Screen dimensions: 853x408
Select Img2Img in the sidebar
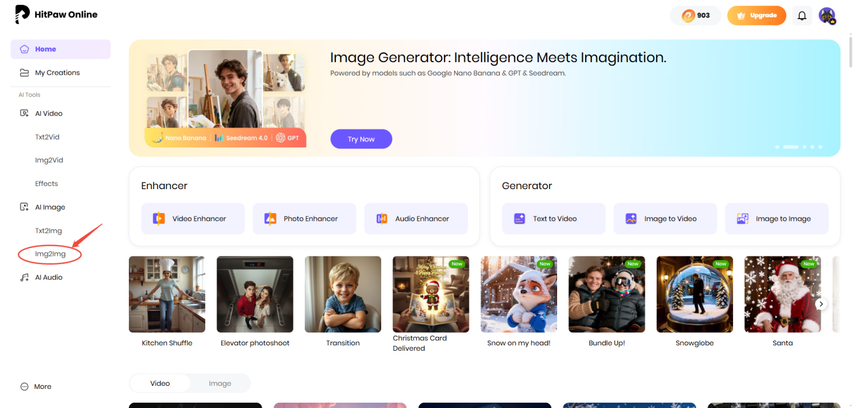(50, 254)
